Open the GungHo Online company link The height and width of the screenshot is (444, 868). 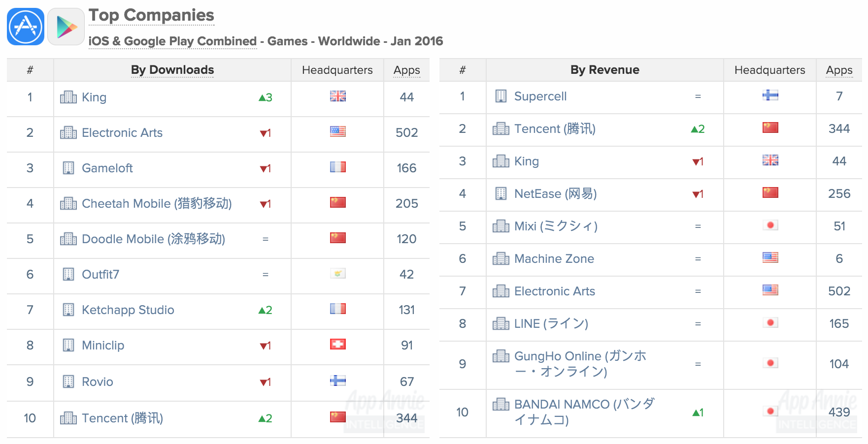click(x=580, y=363)
